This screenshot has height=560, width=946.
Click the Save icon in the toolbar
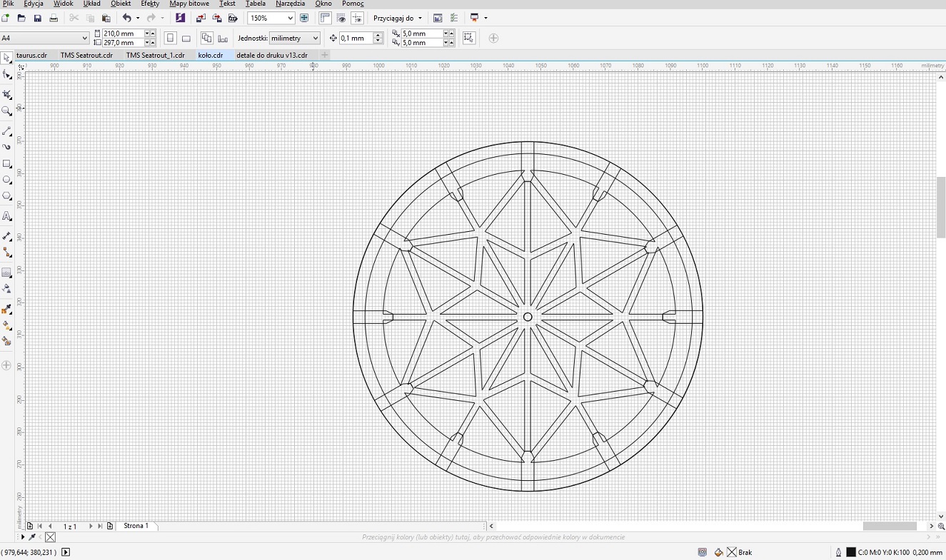tap(38, 18)
